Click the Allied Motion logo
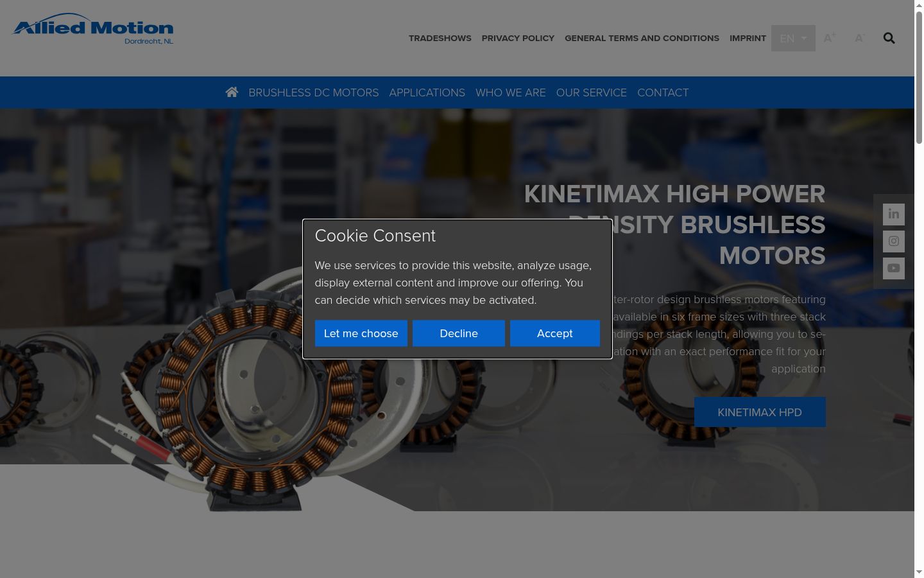Viewport: 924px width, 578px height. coord(92,29)
